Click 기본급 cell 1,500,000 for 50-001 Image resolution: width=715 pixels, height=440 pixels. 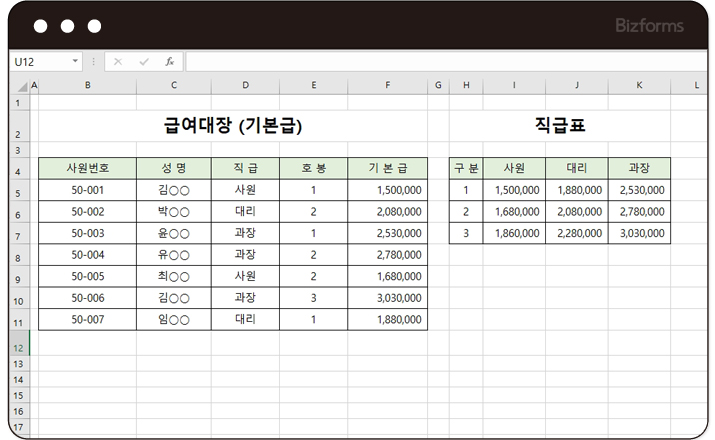coord(388,190)
